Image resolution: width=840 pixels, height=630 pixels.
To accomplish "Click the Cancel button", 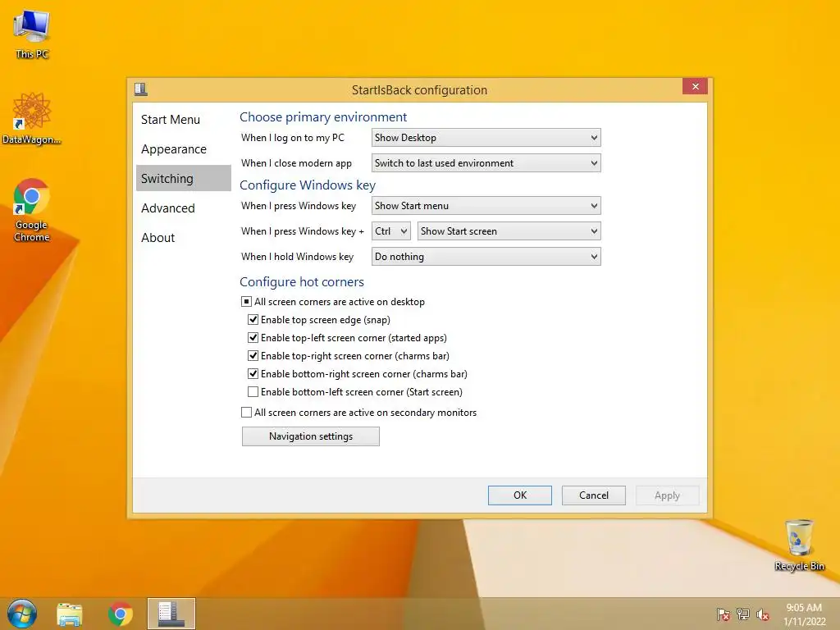I will click(594, 495).
